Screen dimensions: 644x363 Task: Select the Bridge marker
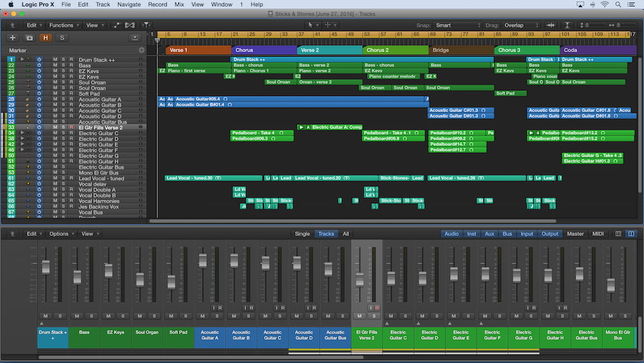pos(461,50)
